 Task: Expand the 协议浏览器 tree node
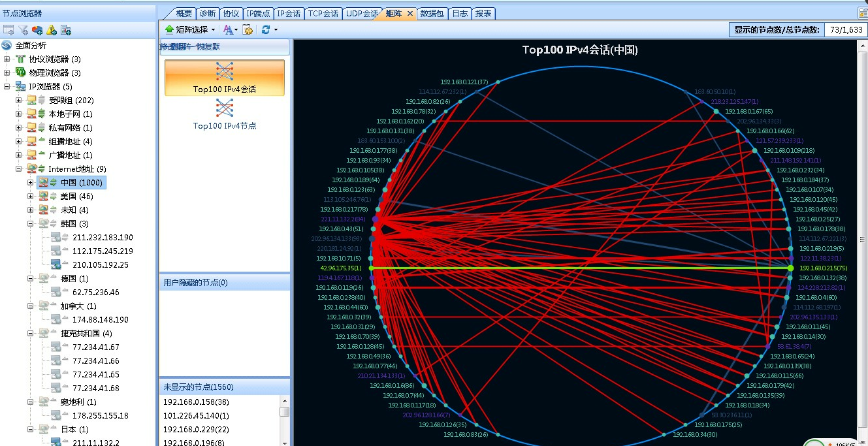[7, 59]
